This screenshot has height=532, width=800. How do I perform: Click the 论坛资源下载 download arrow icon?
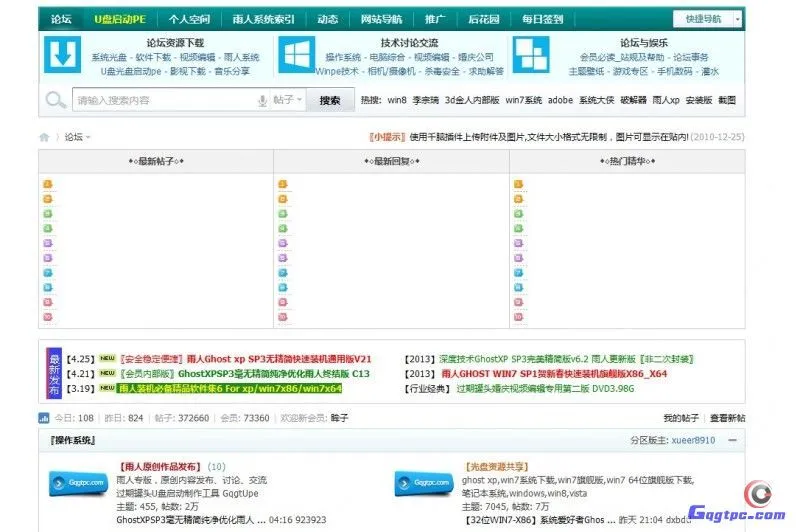(62, 55)
